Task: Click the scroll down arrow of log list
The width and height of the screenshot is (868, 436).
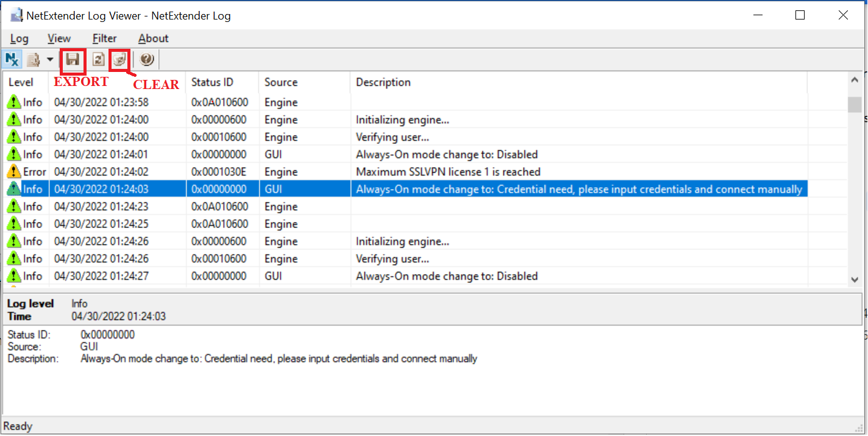Action: click(x=855, y=279)
